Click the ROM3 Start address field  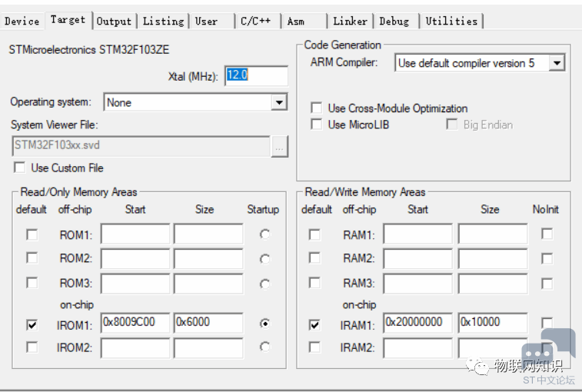pyautogui.click(x=135, y=284)
